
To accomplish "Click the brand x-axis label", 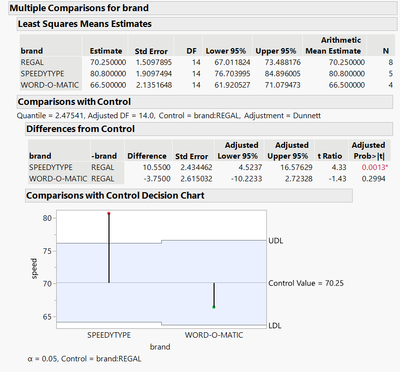I will (160, 347).
